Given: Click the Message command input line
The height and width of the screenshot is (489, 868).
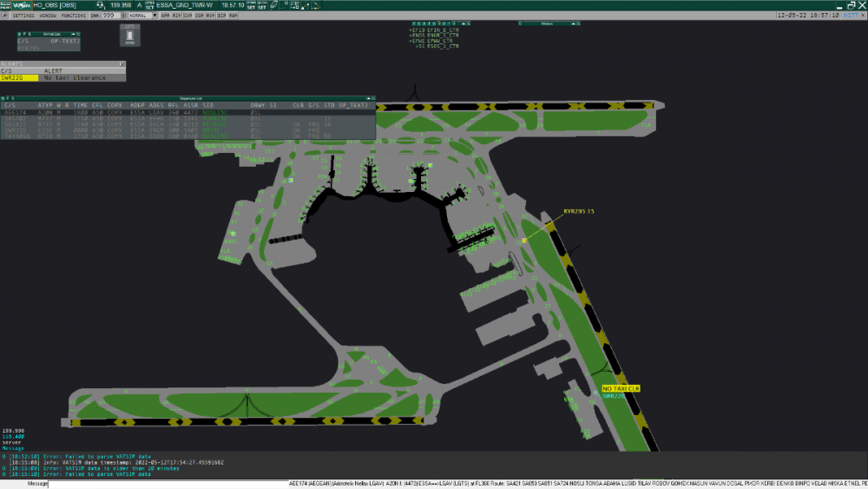Looking at the screenshot, I should click(165, 484).
